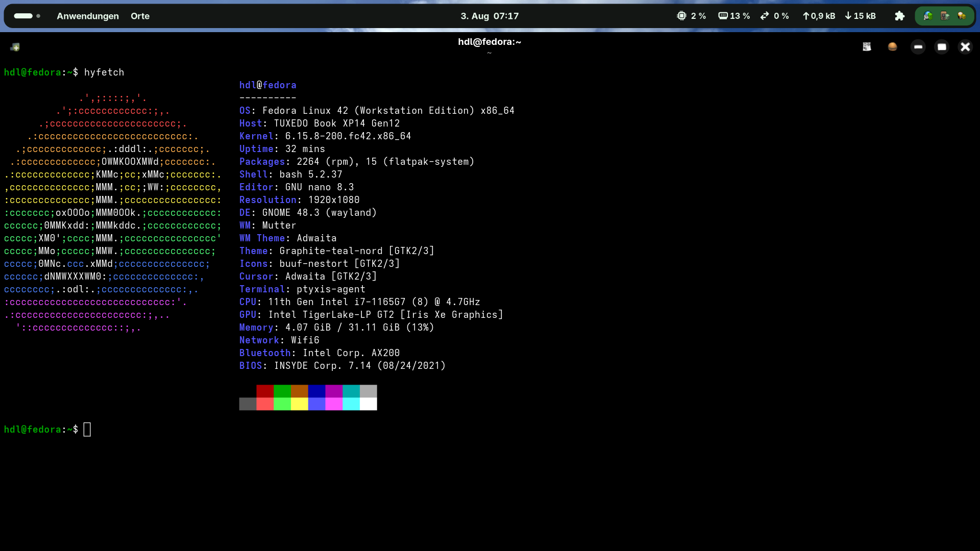980x551 pixels.
Task: Open the hdl@fedora:~ window title dropdown
Action: click(x=489, y=42)
